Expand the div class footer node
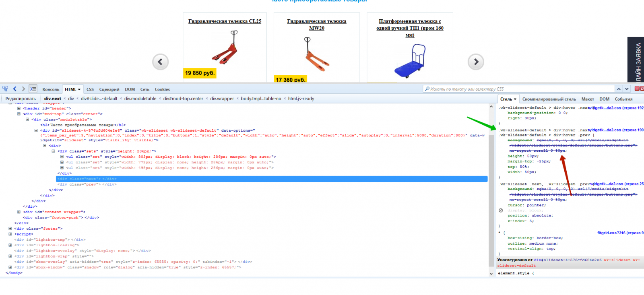 [10, 229]
